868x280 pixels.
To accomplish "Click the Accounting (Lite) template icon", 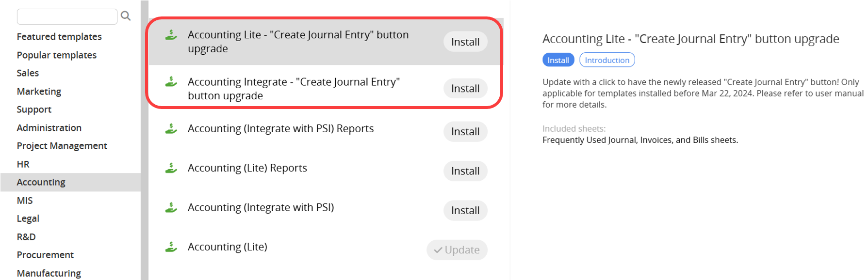I will click(171, 247).
